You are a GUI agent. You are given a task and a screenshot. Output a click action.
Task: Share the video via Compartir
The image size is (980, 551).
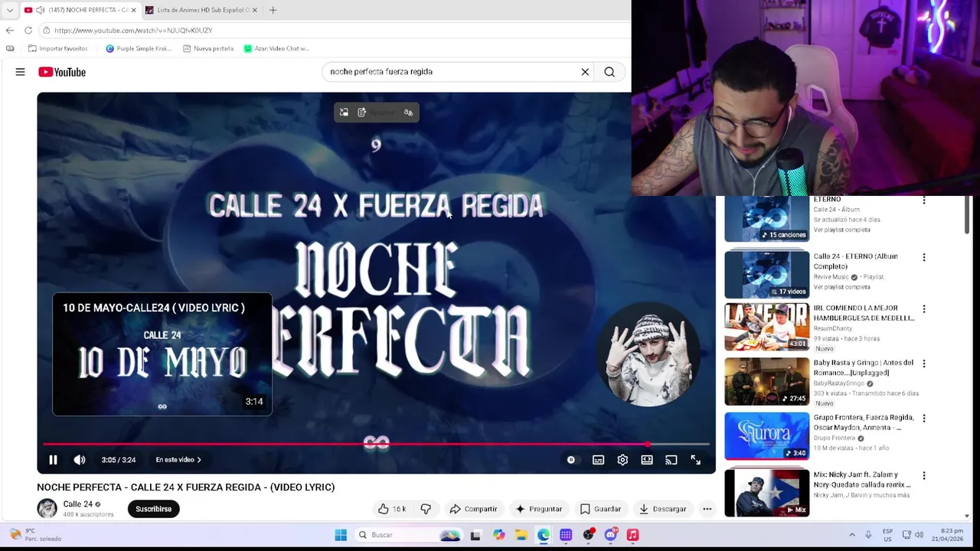click(474, 509)
